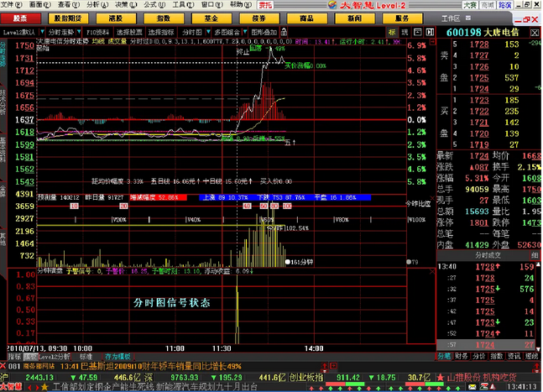The width and height of the screenshot is (543, 392).
Task: Click 选择股票 in the toolbar
Action: (129, 32)
